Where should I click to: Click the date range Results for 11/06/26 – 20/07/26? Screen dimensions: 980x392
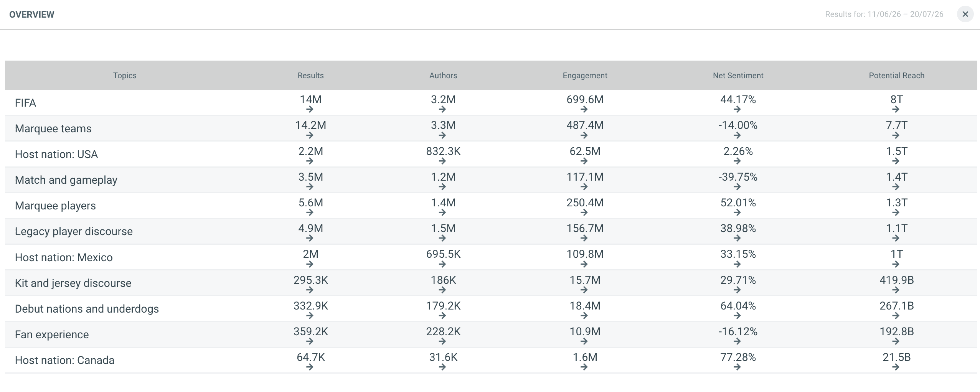pos(884,14)
